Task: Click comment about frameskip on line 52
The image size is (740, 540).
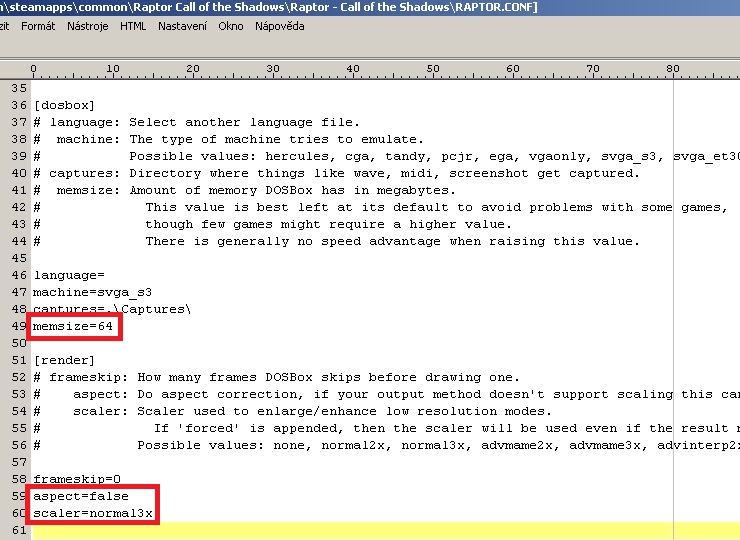Action: [x=277, y=377]
